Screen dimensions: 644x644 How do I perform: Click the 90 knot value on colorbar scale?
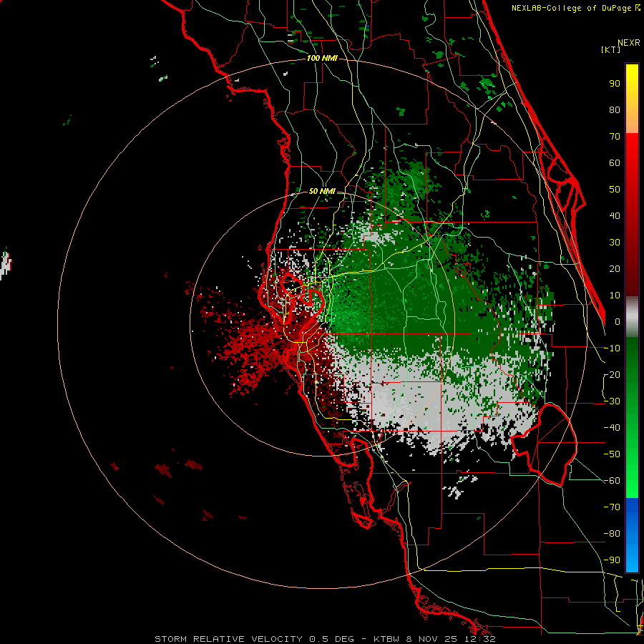click(x=615, y=84)
